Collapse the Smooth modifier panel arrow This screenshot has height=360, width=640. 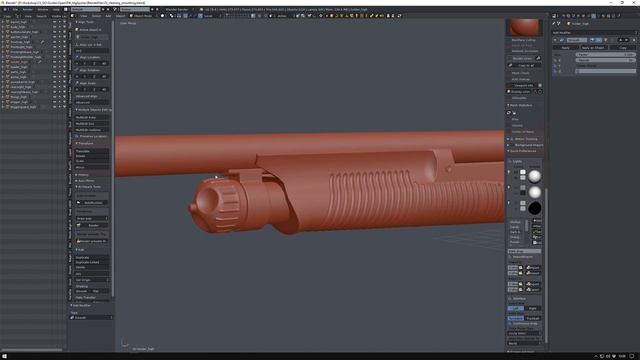(x=555, y=40)
